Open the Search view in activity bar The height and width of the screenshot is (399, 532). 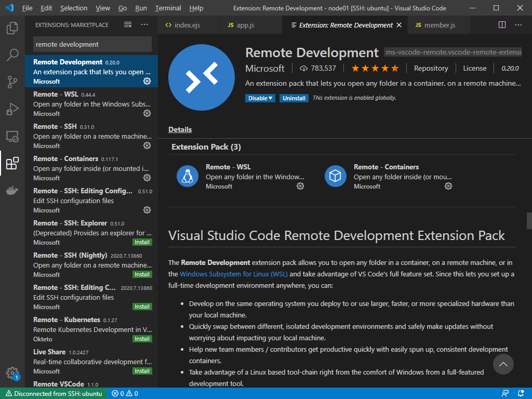pyautogui.click(x=12, y=55)
